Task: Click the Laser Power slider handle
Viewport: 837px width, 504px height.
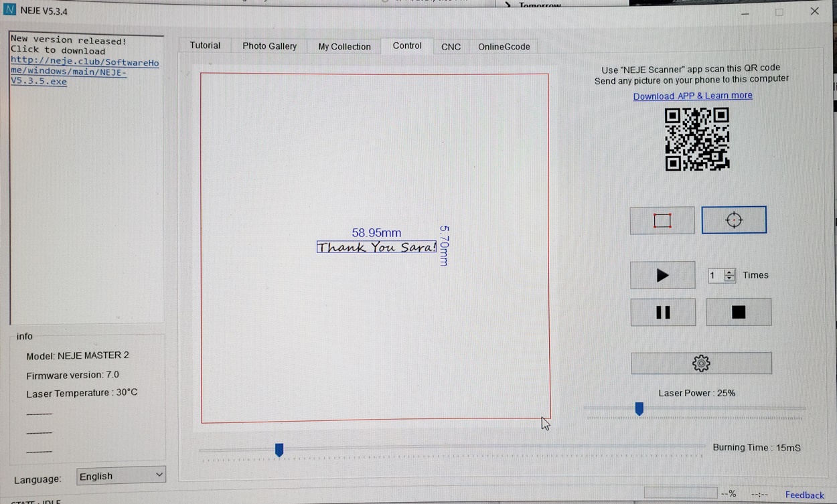Action: [639, 409]
